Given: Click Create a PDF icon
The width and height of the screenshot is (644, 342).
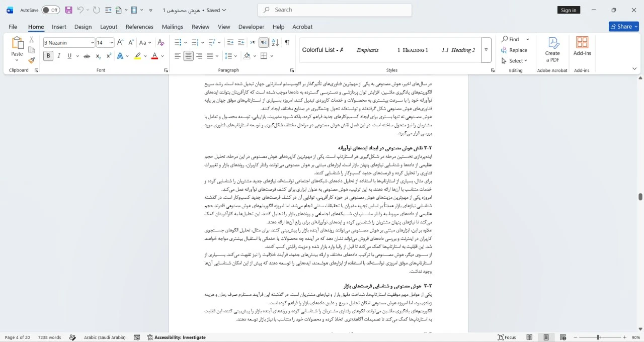Looking at the screenshot, I should (552, 49).
